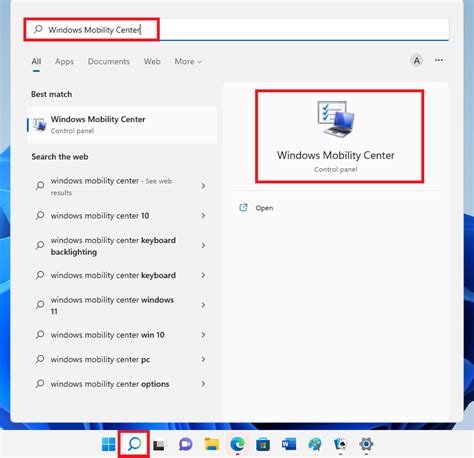Launch Microsoft Edge from the taskbar

coord(237,444)
